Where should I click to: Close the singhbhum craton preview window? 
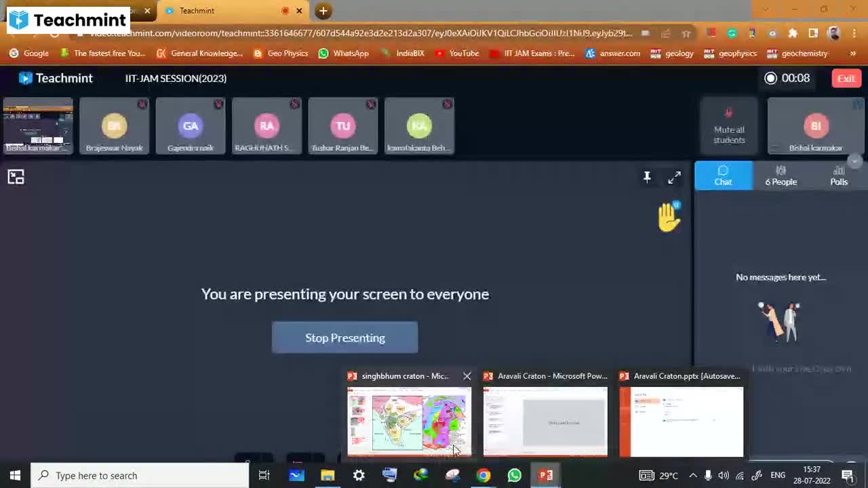[467, 376]
